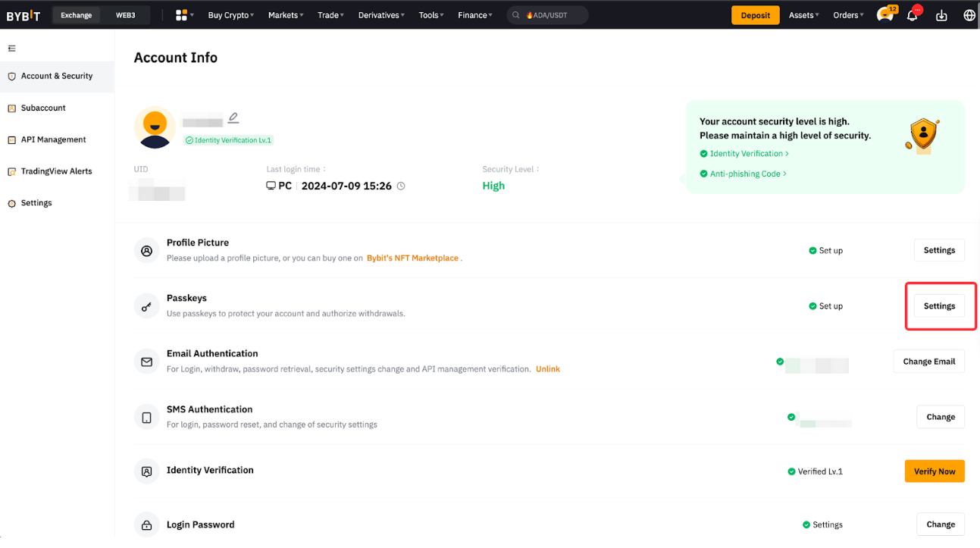Expand the Buy Crypto dropdown
Screen dimensions: 980x548
230,15
